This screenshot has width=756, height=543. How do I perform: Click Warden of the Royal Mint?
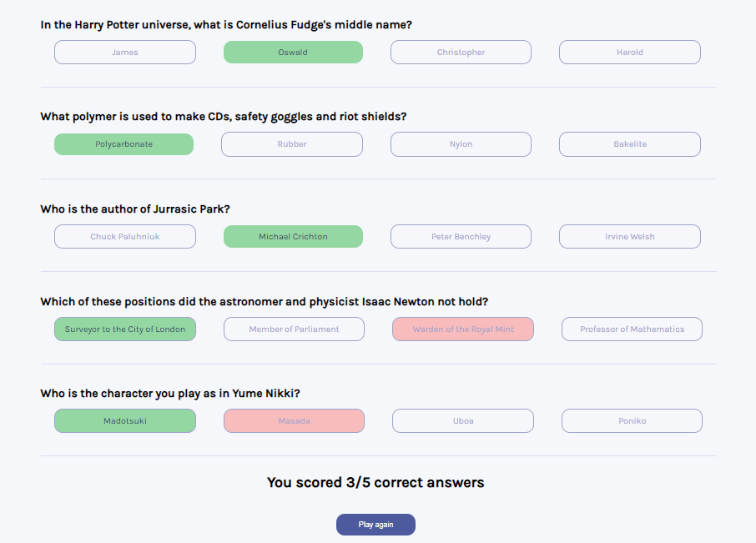click(x=463, y=329)
